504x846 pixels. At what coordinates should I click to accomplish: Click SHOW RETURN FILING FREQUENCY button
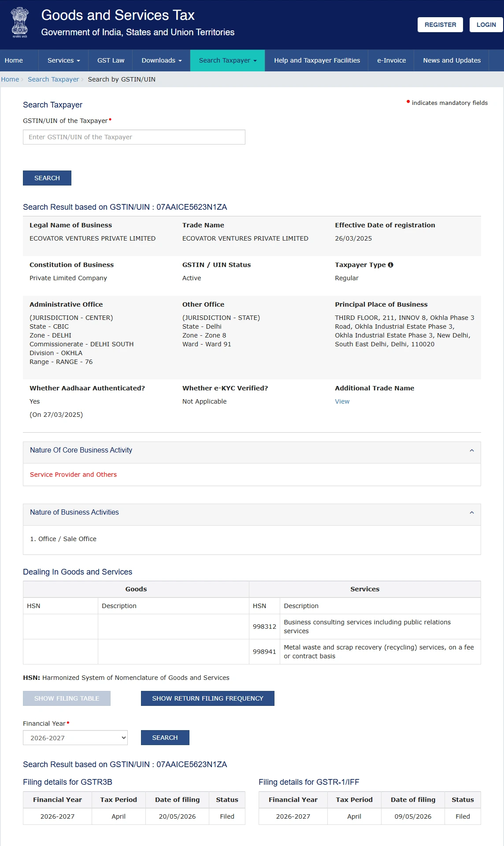pyautogui.click(x=208, y=698)
